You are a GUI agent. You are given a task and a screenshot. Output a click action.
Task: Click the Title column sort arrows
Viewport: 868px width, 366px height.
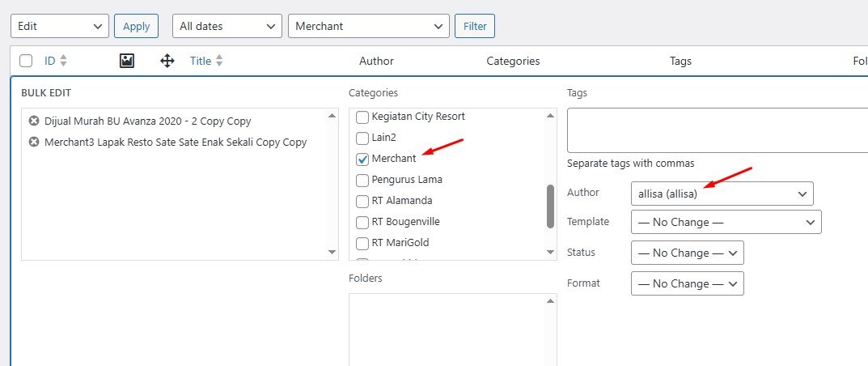pos(219,61)
